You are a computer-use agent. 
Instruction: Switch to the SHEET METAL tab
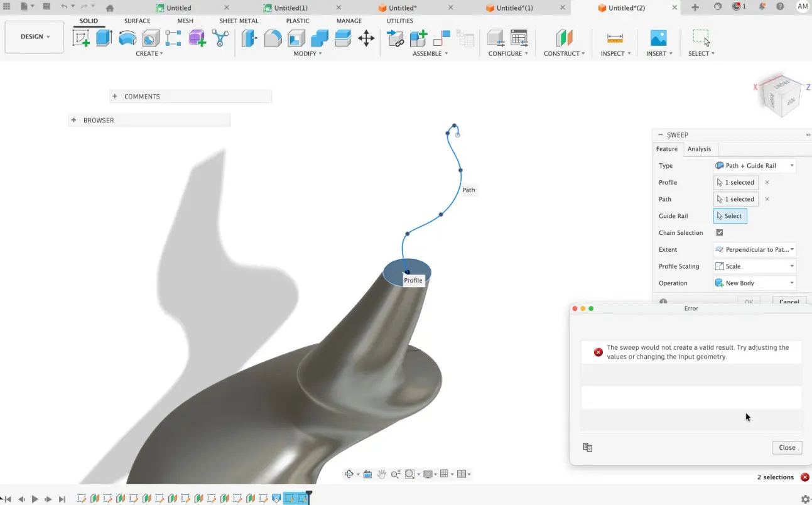pyautogui.click(x=239, y=20)
